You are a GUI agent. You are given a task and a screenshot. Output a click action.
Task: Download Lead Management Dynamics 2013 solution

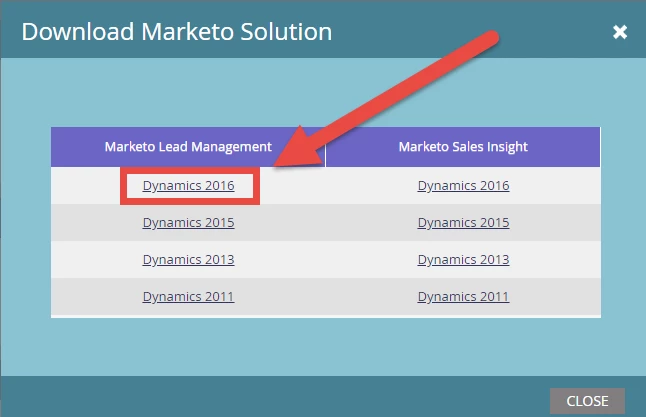pyautogui.click(x=188, y=260)
